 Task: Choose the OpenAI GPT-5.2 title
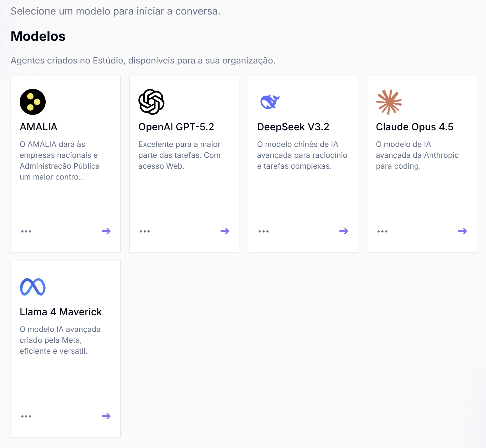tap(176, 127)
